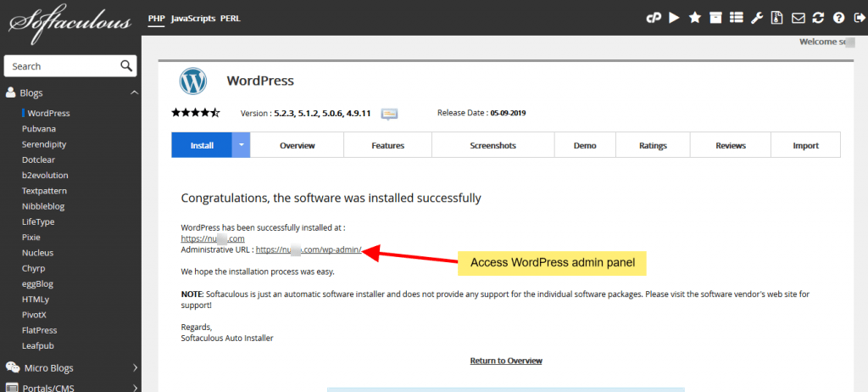The image size is (868, 392).
Task: Open the installations archive box icon
Action: point(715,18)
